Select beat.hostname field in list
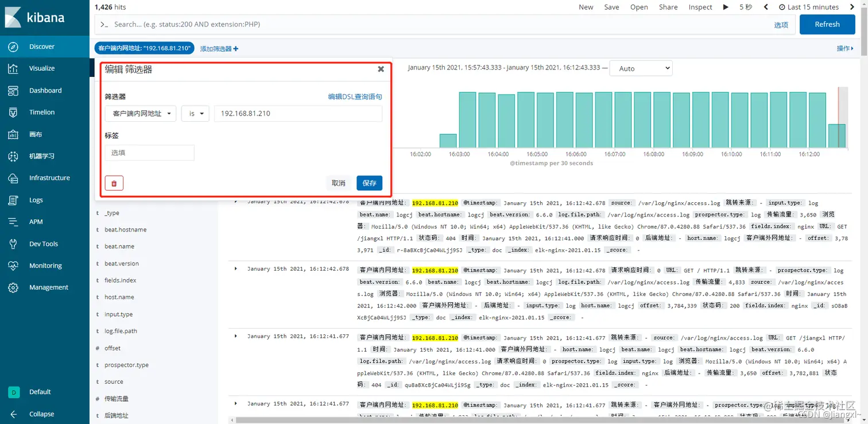 125,229
